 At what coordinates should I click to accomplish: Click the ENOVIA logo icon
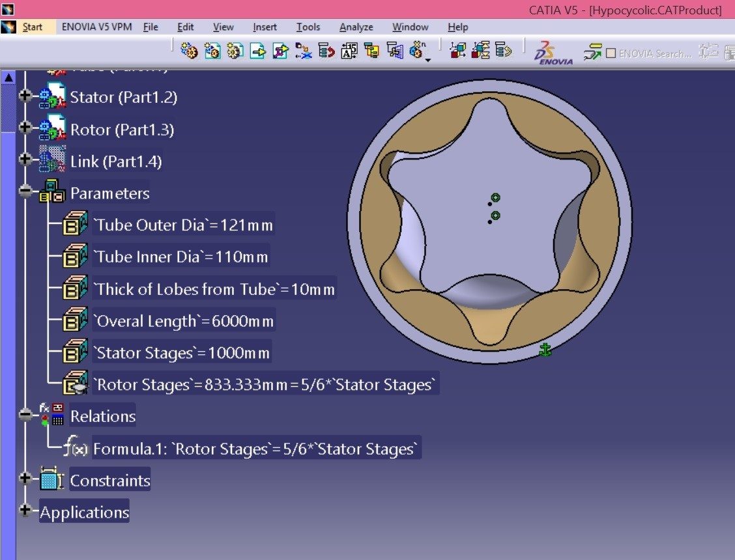pos(553,53)
